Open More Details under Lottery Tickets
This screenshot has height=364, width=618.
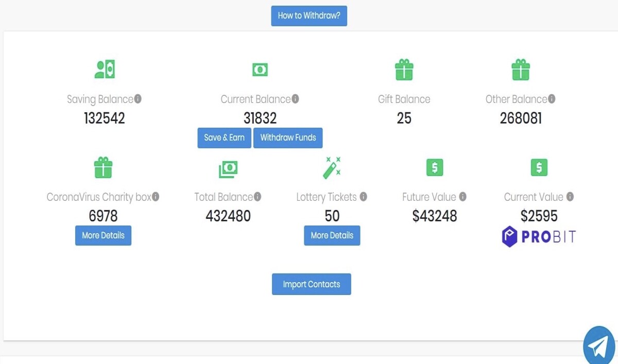pyautogui.click(x=332, y=235)
